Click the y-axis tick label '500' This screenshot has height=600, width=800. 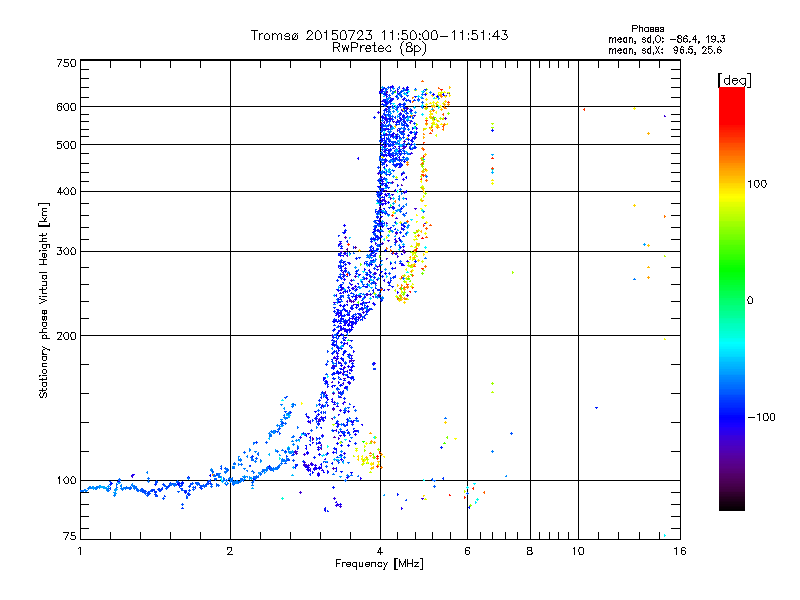pos(66,145)
